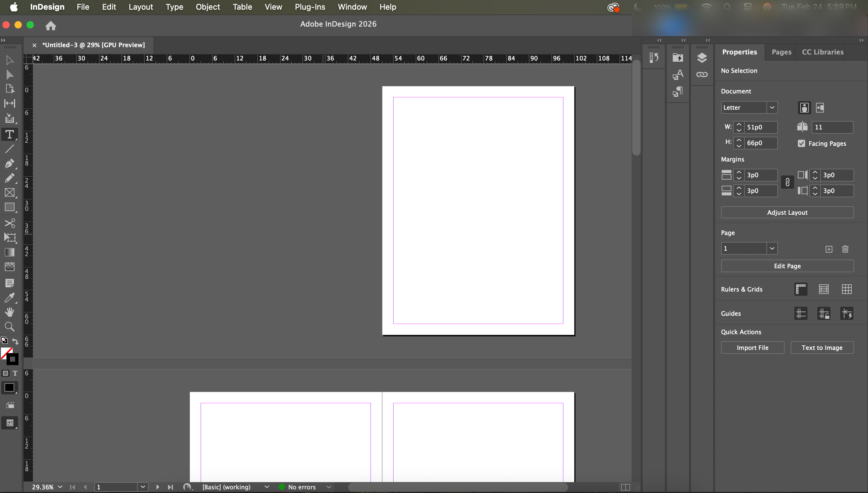The image size is (868, 493).
Task: Select the Scissors tool
Action: coord(9,223)
